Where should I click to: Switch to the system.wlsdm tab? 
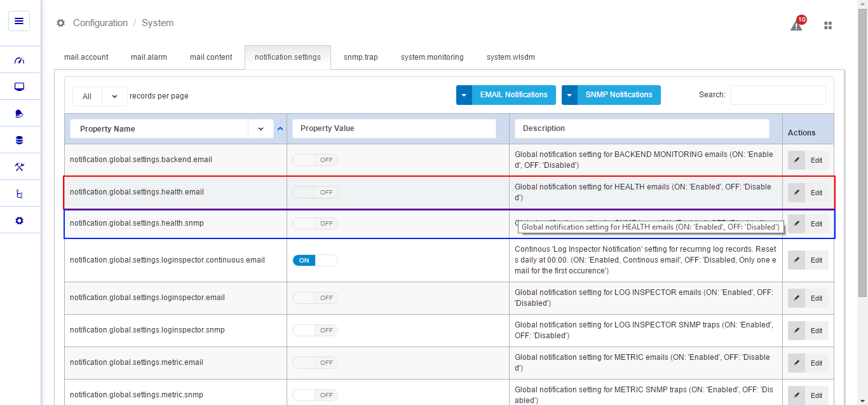click(511, 57)
